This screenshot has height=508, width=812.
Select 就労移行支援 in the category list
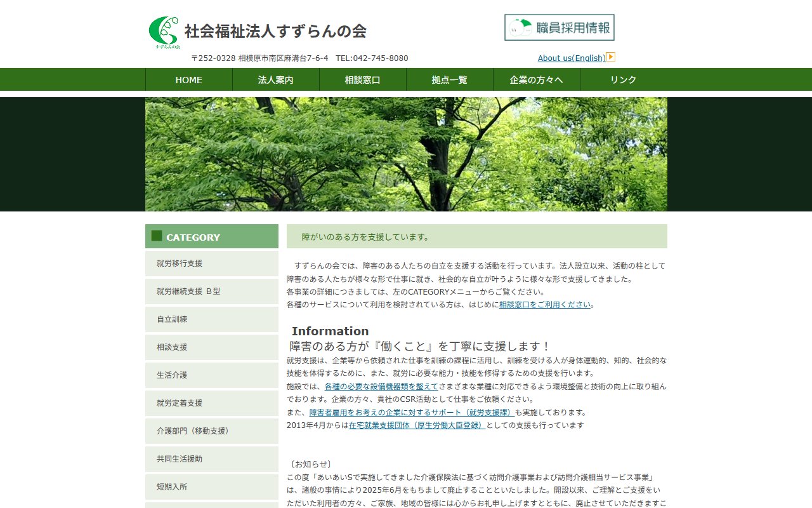[212, 263]
